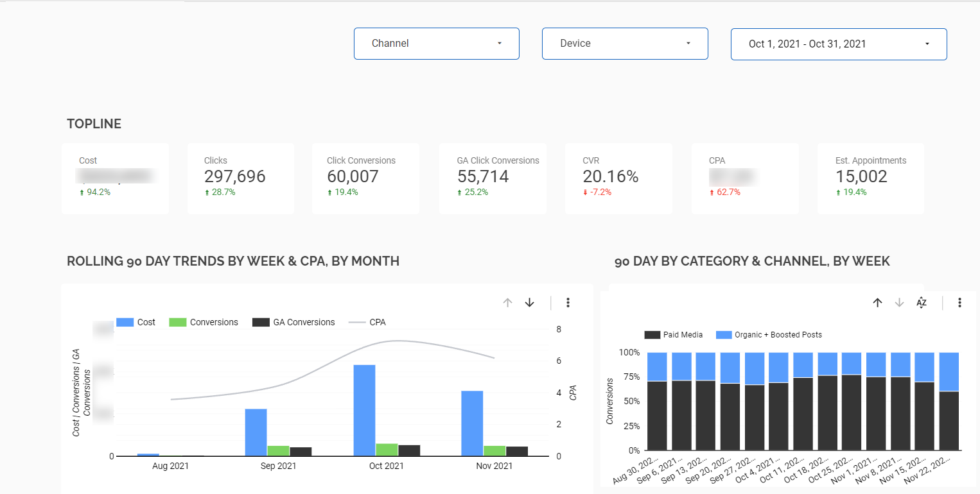Image resolution: width=980 pixels, height=494 pixels.
Task: Click the 25.2% GA conversions change indicator
Action: (473, 192)
